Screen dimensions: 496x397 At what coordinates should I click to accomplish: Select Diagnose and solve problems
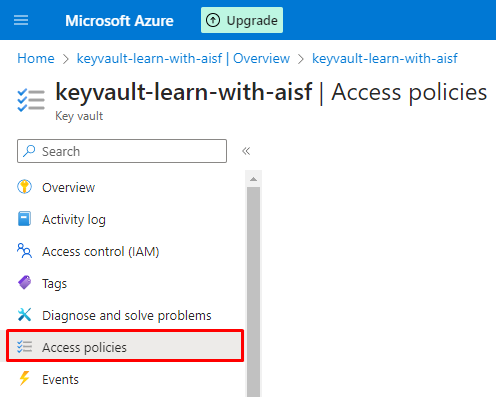pyautogui.click(x=127, y=315)
